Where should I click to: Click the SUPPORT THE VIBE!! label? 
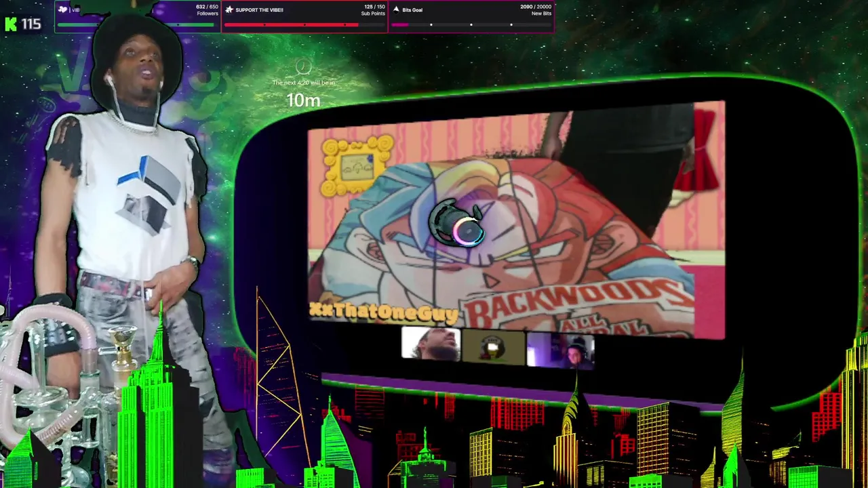tap(259, 10)
